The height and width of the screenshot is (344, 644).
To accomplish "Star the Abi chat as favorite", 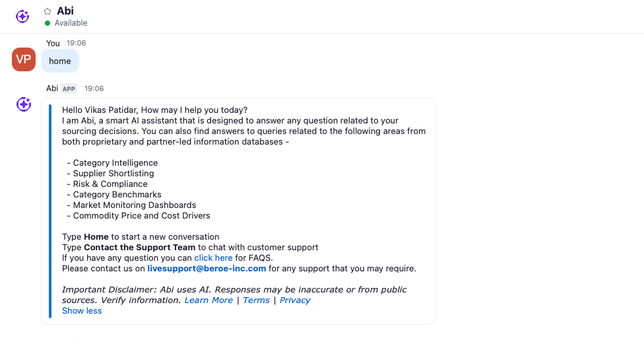I will pyautogui.click(x=48, y=11).
